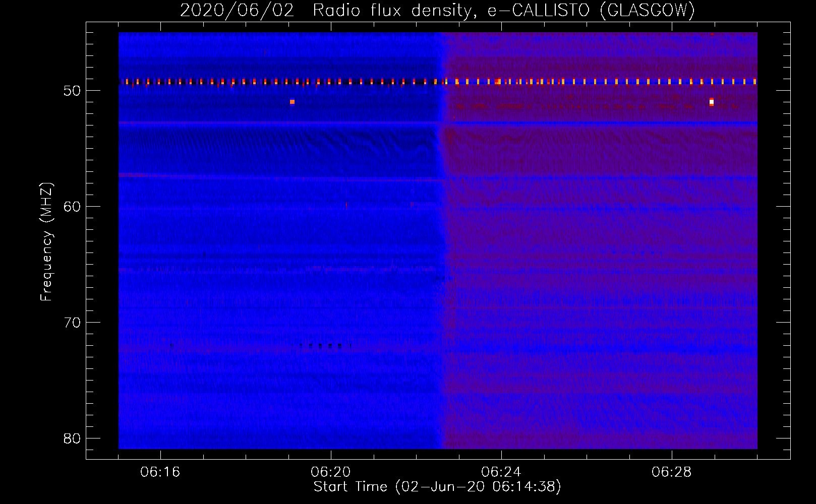This screenshot has height=504, width=816.
Task: Click the 50 MHz frequency tick label
Action: 72,91
